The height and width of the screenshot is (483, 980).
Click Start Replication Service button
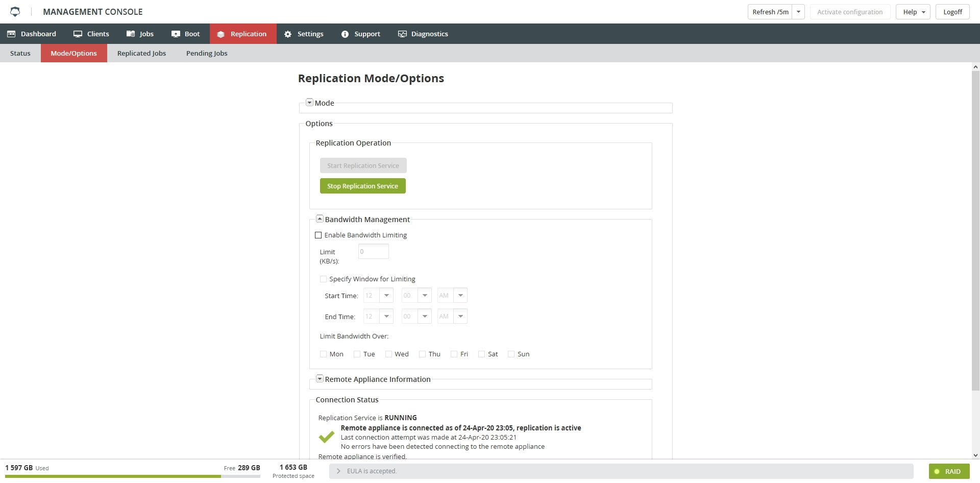click(363, 165)
